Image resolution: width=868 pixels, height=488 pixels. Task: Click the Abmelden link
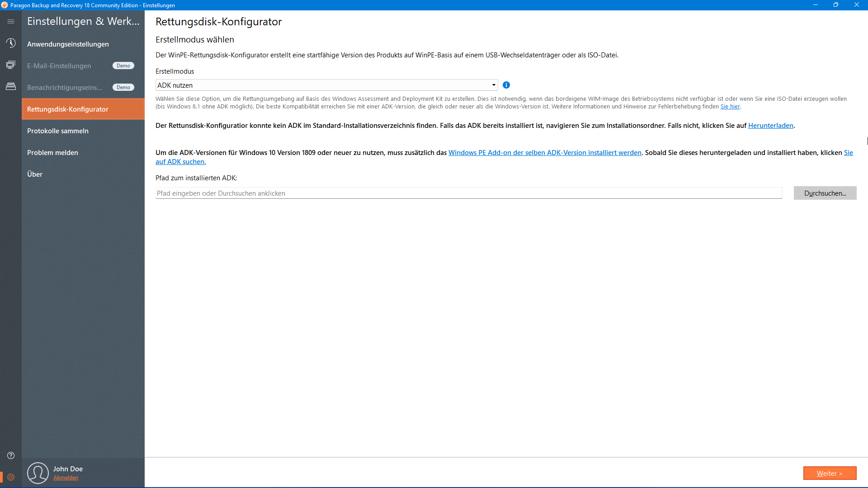pos(66,478)
